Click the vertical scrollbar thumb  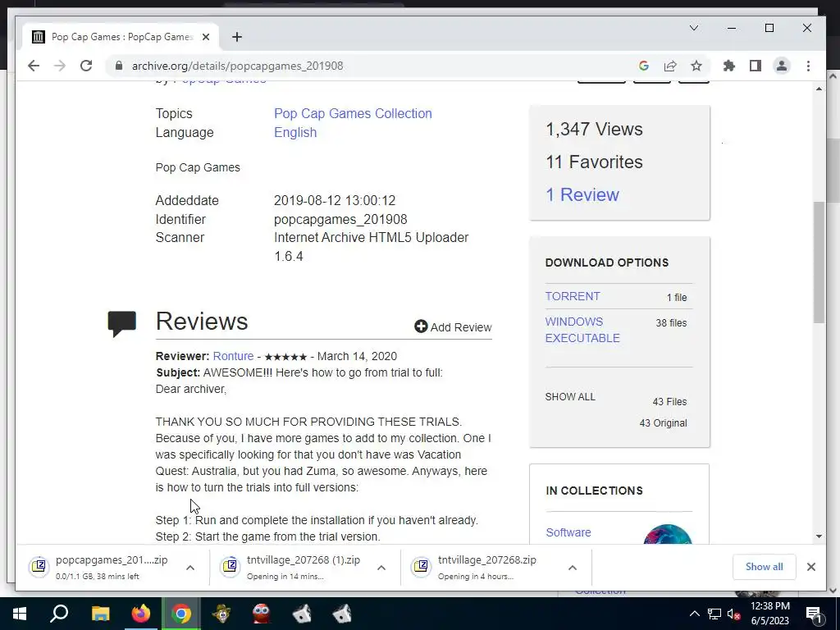pyautogui.click(x=819, y=262)
